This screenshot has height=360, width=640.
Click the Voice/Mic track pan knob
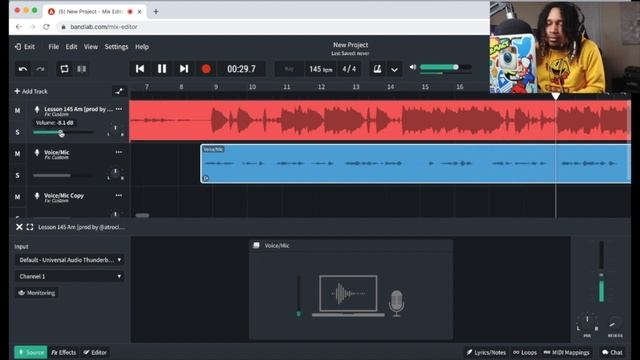[x=116, y=173]
